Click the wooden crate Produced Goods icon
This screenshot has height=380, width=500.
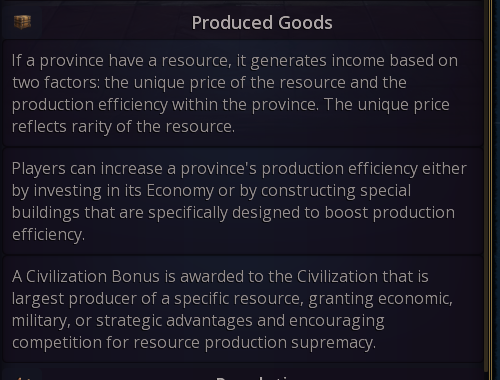click(x=22, y=22)
